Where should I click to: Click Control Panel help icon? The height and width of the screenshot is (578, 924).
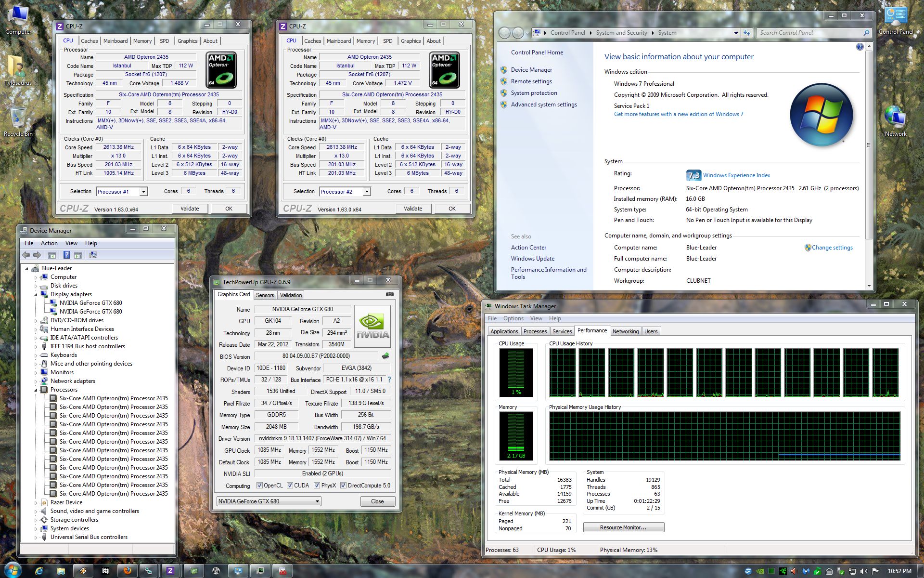click(x=860, y=47)
